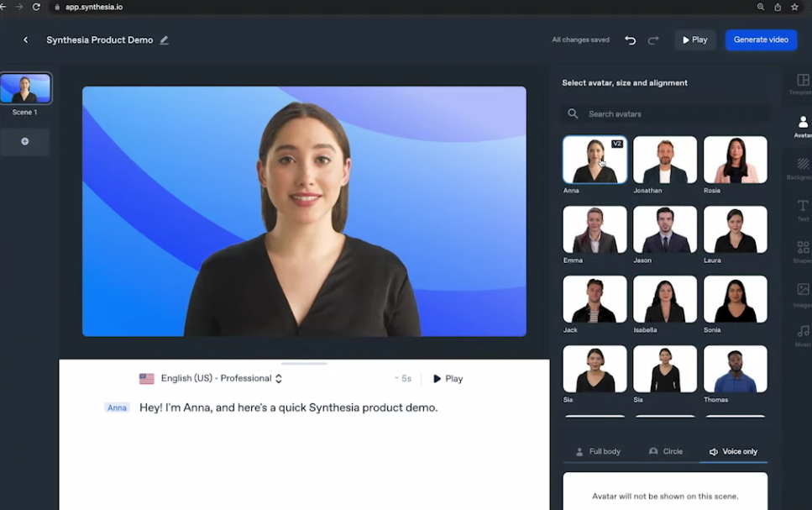Image resolution: width=812 pixels, height=510 pixels.
Task: Click the US flag icon beside language
Action: pyautogui.click(x=147, y=379)
